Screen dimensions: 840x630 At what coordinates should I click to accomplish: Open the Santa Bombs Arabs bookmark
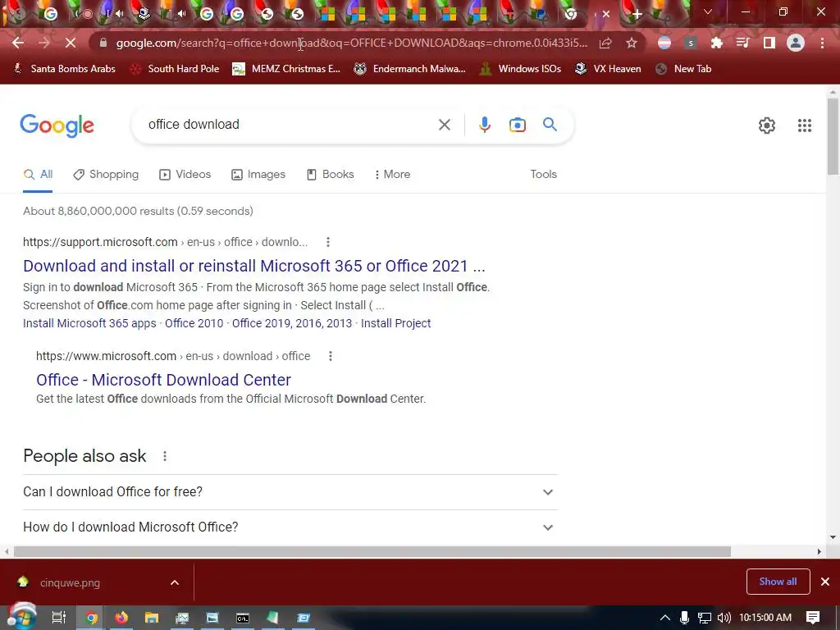[64, 69]
